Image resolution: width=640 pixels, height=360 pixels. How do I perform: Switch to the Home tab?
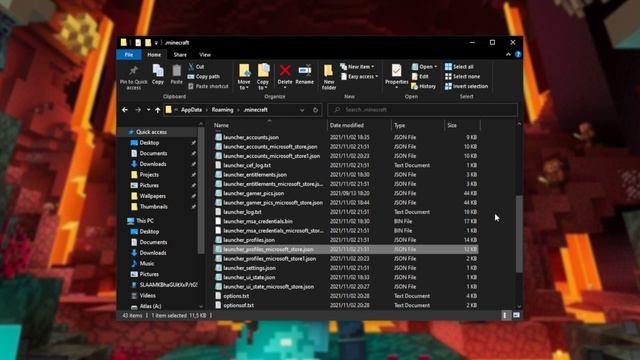click(x=154, y=55)
